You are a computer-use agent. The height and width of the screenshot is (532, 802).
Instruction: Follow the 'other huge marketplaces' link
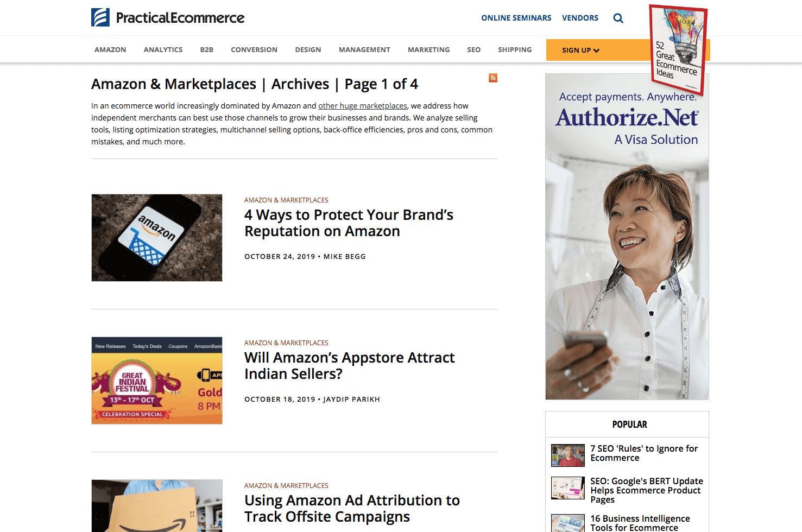click(363, 106)
